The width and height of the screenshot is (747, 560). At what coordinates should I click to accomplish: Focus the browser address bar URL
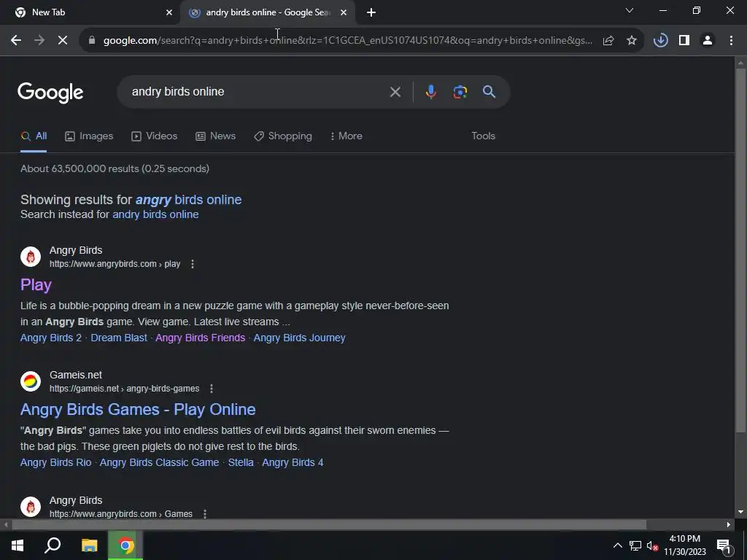348,41
